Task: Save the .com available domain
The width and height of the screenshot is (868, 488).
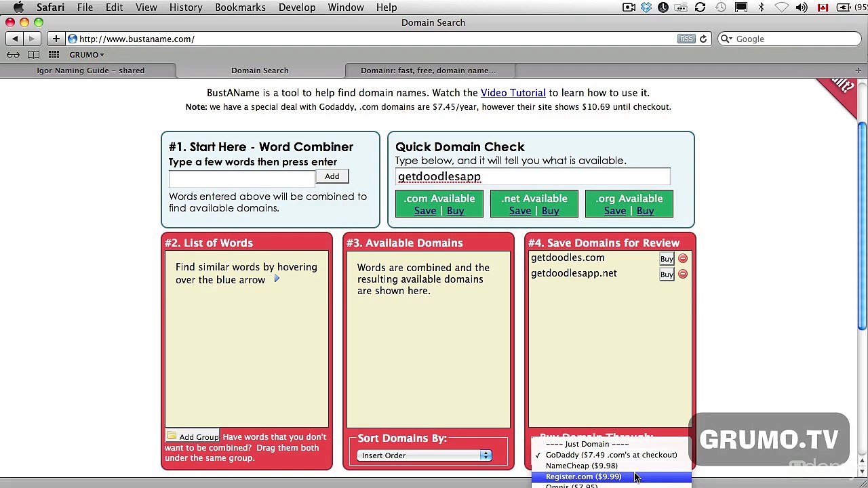Action: pyautogui.click(x=425, y=211)
